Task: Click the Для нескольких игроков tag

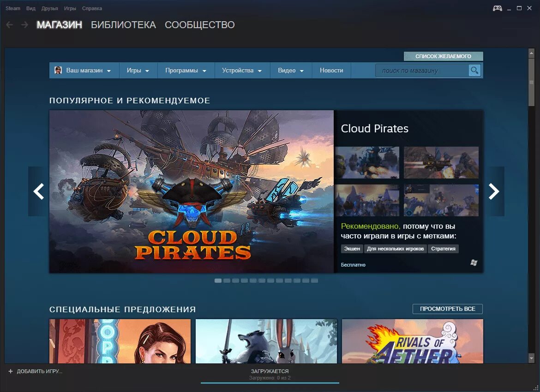Action: tap(396, 249)
